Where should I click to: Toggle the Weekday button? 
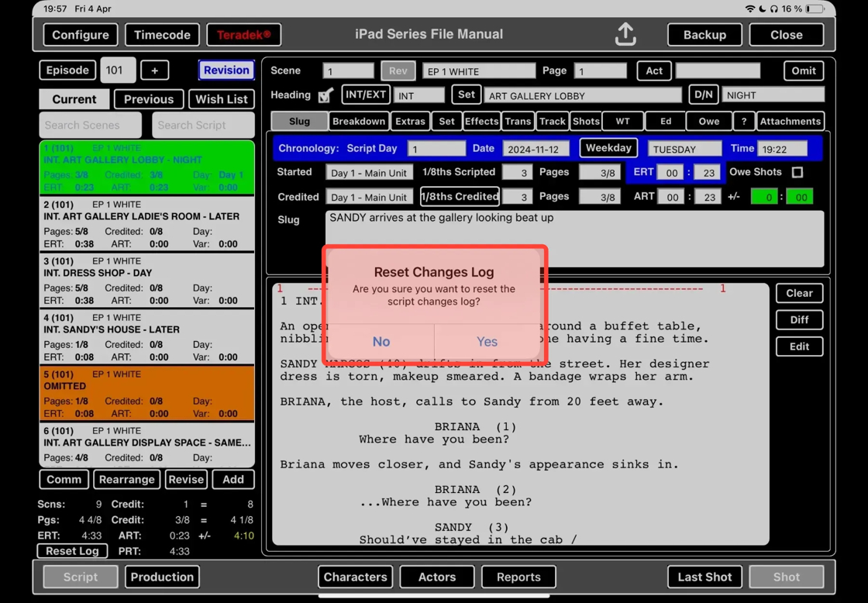(608, 148)
